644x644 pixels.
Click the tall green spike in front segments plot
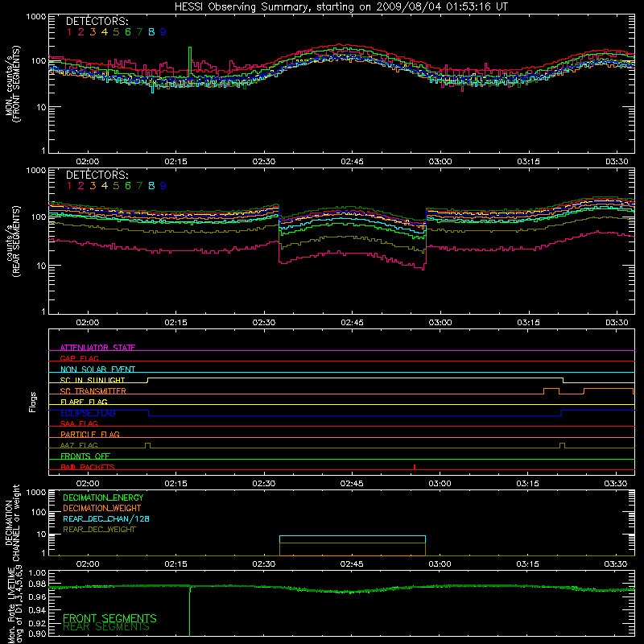pos(190,61)
